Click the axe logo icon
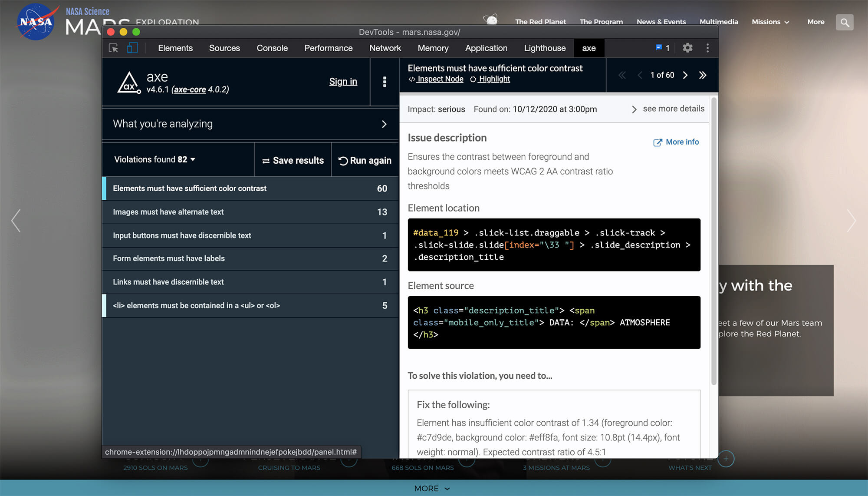This screenshot has height=496, width=868. (x=129, y=82)
